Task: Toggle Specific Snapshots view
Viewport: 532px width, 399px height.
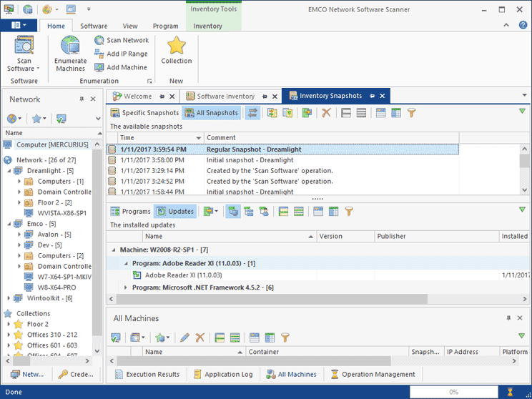Action: [x=144, y=113]
